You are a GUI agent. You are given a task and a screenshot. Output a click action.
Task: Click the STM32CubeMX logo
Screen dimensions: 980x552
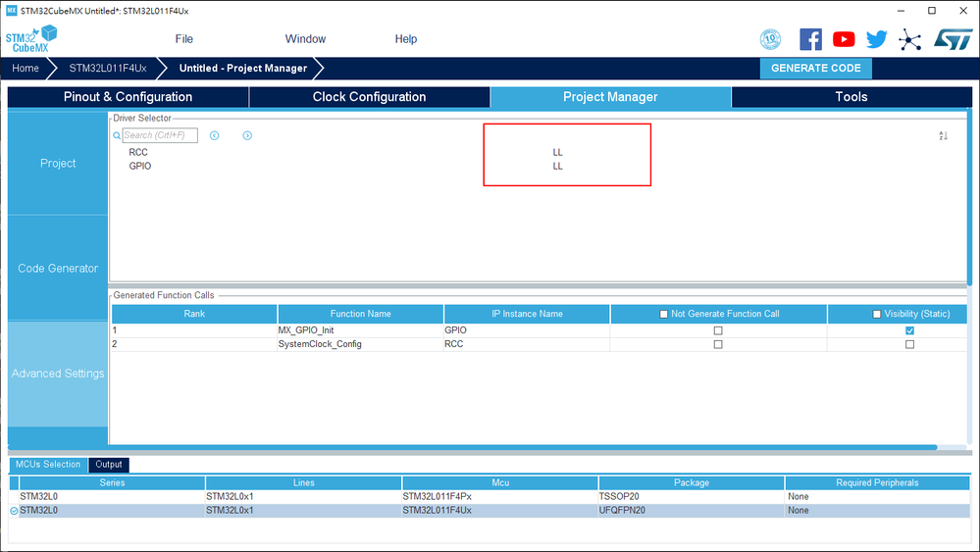31,38
